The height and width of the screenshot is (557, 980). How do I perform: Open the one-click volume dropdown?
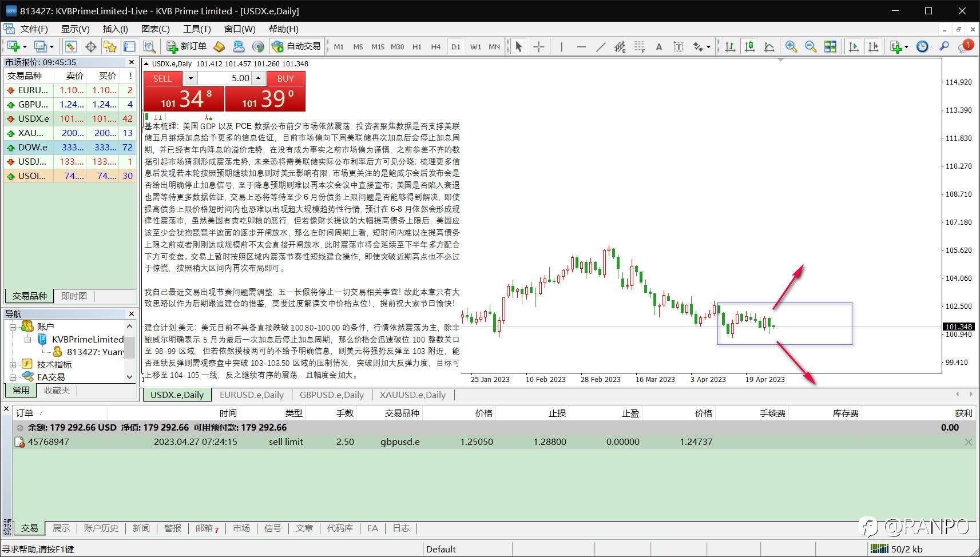coord(191,78)
